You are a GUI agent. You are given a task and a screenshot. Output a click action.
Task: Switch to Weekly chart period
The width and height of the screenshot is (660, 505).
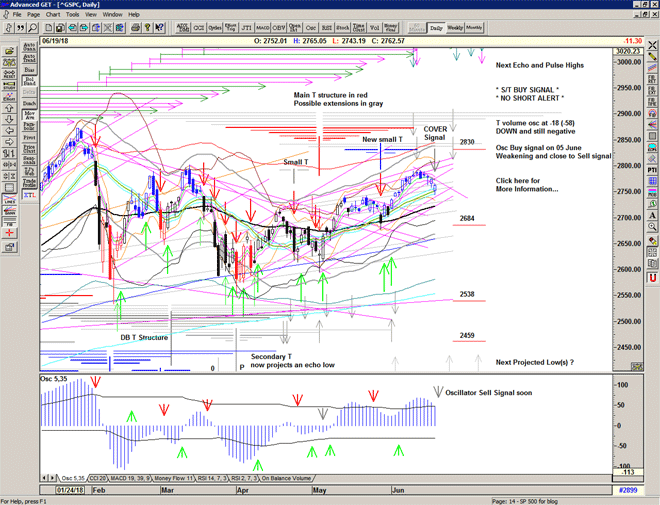tap(455, 28)
